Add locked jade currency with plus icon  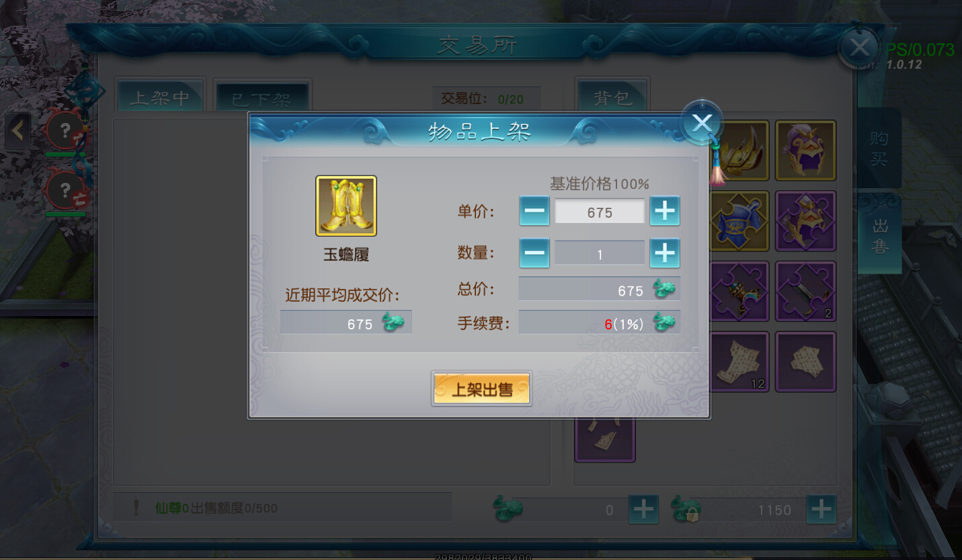[821, 510]
